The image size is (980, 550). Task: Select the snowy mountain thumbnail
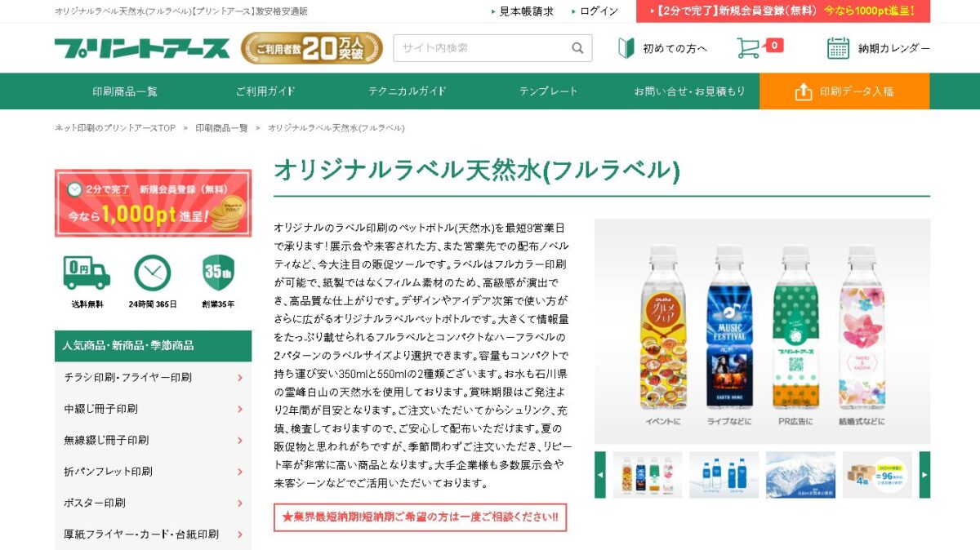coord(800,475)
